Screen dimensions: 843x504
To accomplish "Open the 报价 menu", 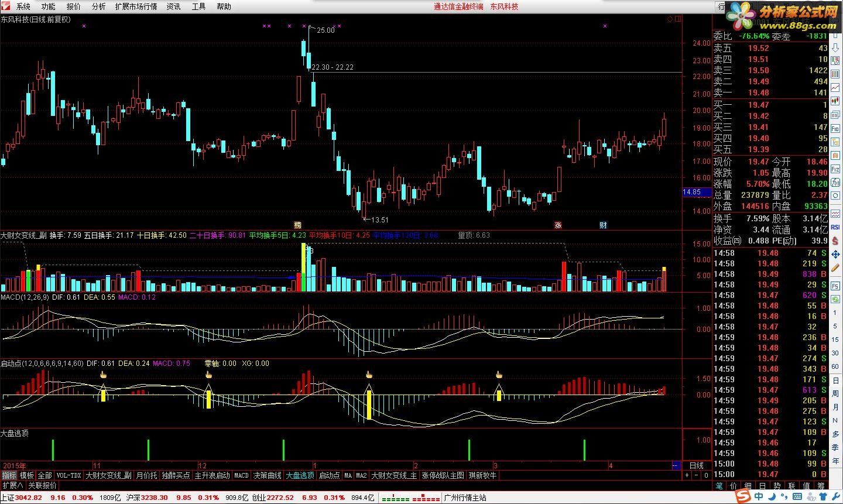I will point(74,6).
